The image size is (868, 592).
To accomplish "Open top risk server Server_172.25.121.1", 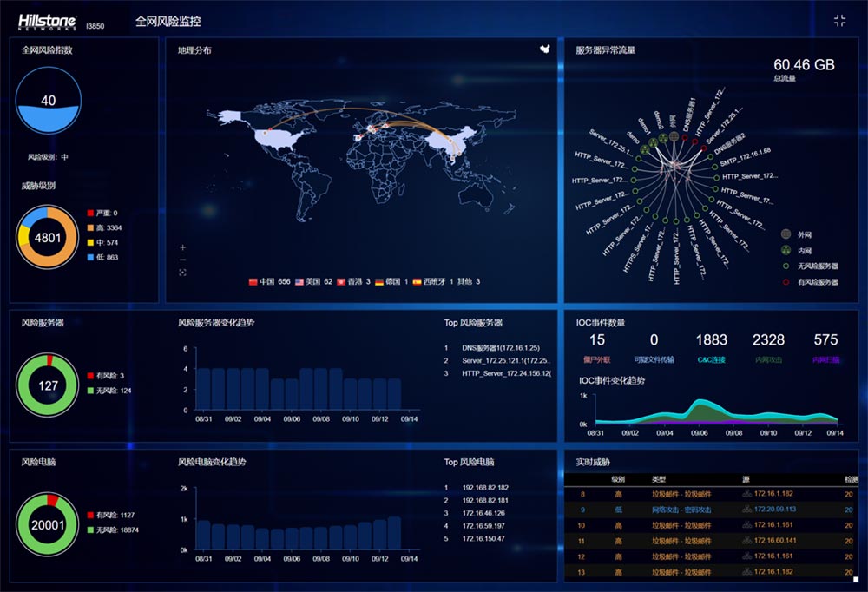I will 506,360.
